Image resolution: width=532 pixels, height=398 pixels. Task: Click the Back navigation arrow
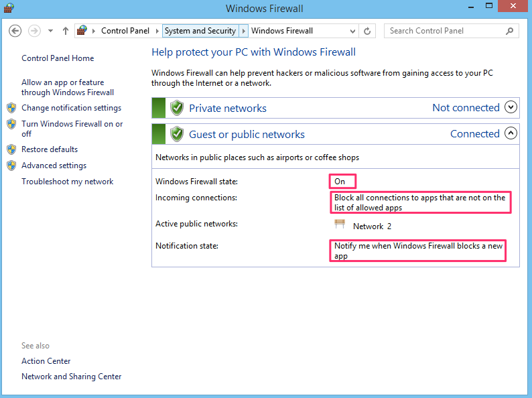pyautogui.click(x=15, y=31)
